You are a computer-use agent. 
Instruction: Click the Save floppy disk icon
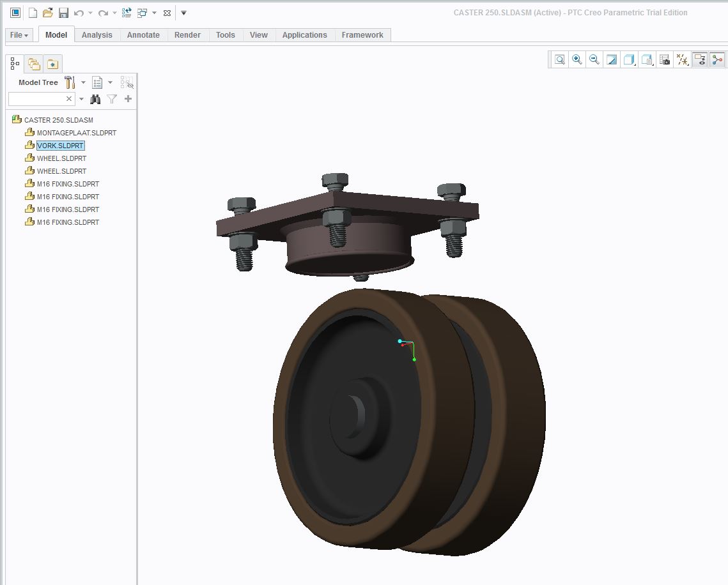point(64,13)
